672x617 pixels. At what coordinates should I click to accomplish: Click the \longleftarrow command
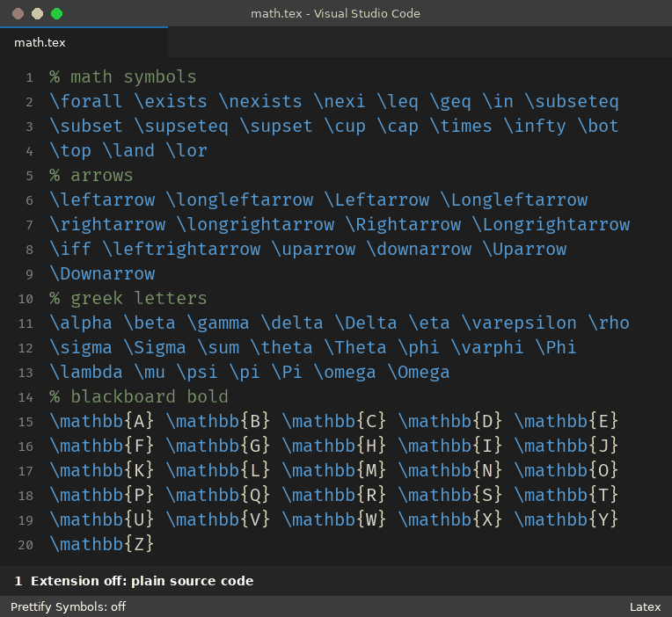(239, 200)
